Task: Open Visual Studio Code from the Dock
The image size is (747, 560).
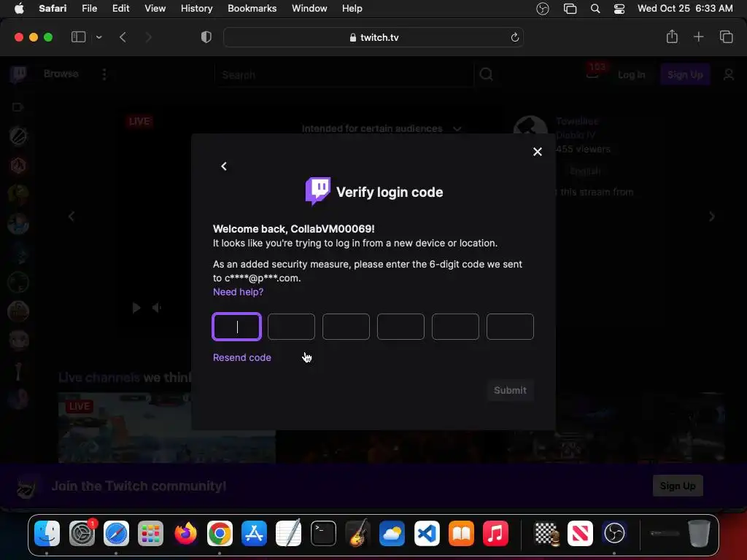Action: [x=427, y=533]
